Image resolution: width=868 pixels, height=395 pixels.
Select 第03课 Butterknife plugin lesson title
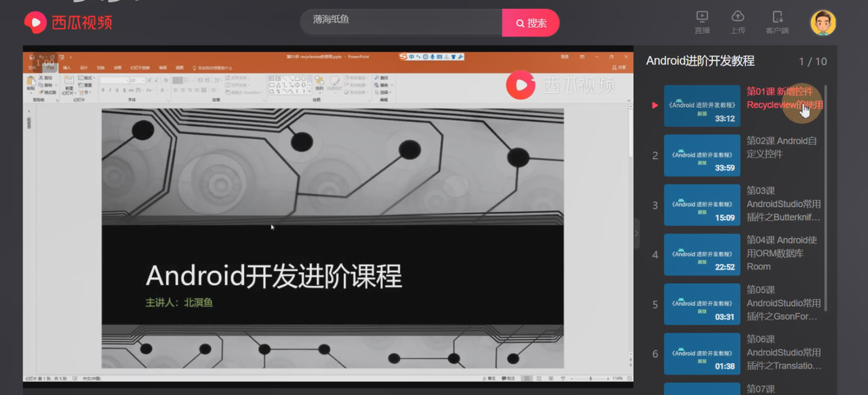[x=784, y=204]
